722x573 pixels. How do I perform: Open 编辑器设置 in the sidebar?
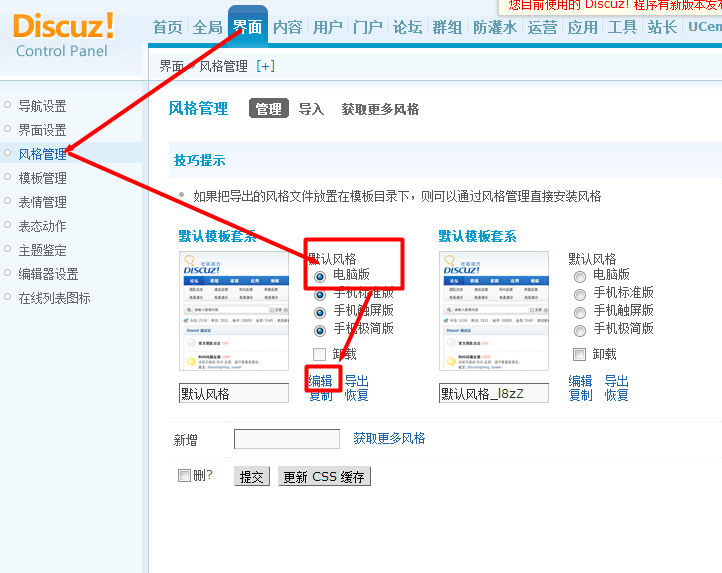tap(48, 274)
